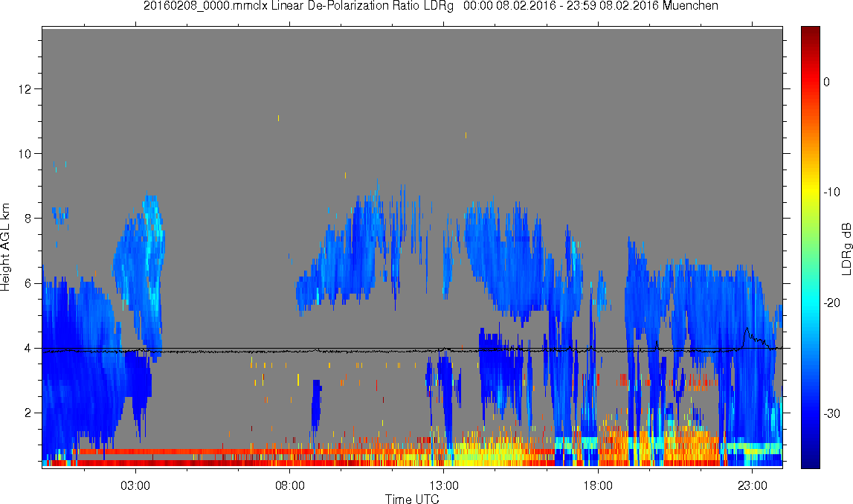Click the colorbar label '-10'
853x504 pixels.
pyautogui.click(x=831, y=192)
